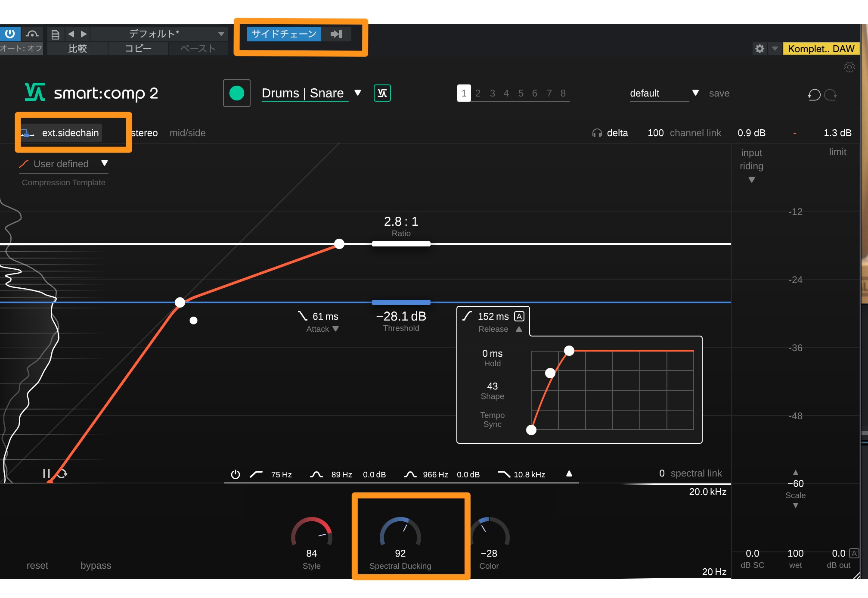Pause the spectrum display
This screenshot has height=598, width=868.
pyautogui.click(x=46, y=473)
